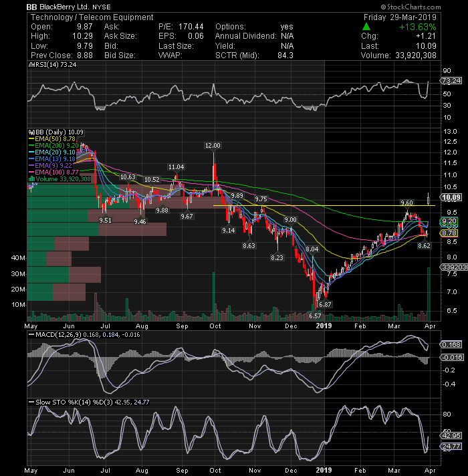Click the 11.04 high price label

[x=176, y=167]
